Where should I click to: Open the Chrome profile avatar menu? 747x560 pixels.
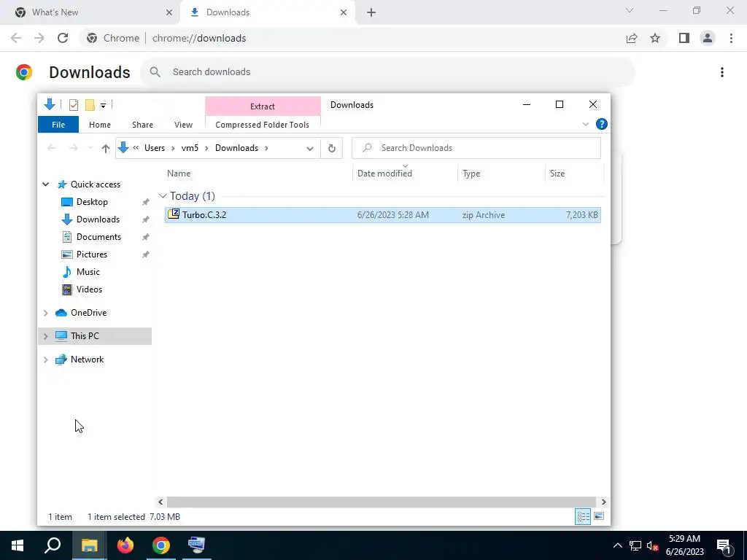(708, 38)
